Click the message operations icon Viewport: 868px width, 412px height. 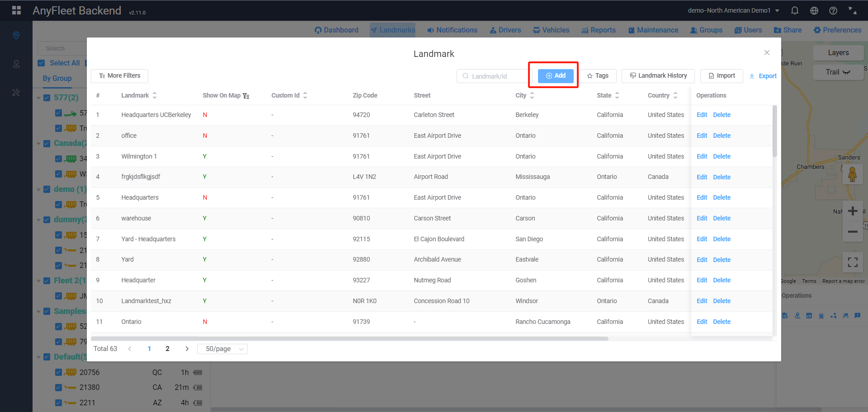tap(857, 316)
